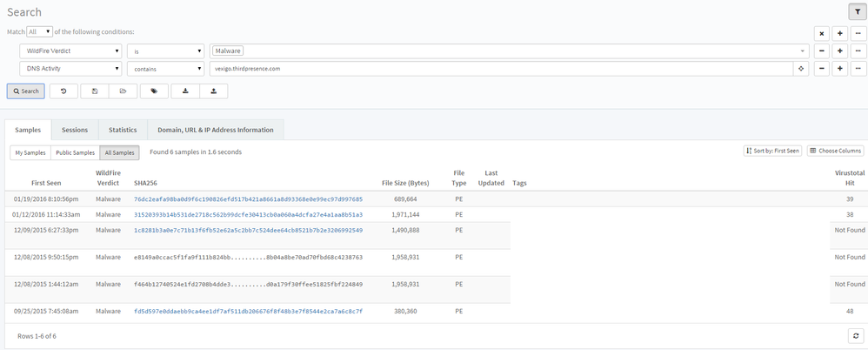The height and width of the screenshot is (350, 868).
Task: Switch to the Sessions tab
Action: click(x=75, y=130)
